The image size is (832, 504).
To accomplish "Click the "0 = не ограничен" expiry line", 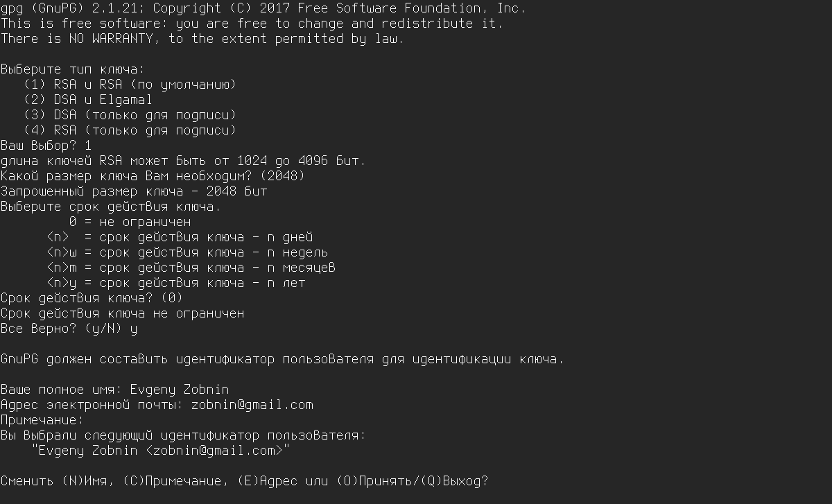I will pyautogui.click(x=130, y=222).
